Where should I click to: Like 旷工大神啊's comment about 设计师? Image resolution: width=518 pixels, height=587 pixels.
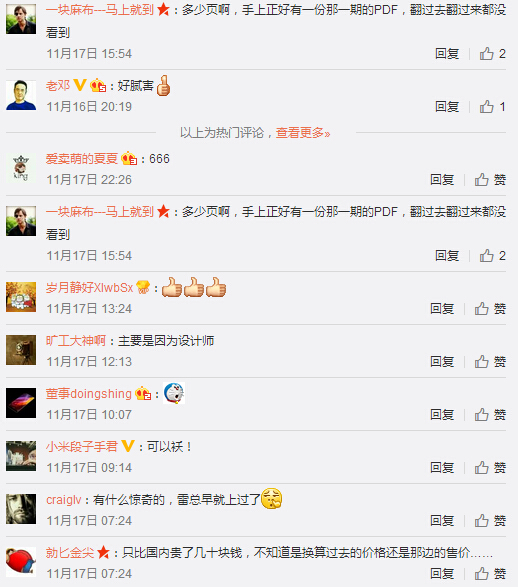tap(490, 362)
